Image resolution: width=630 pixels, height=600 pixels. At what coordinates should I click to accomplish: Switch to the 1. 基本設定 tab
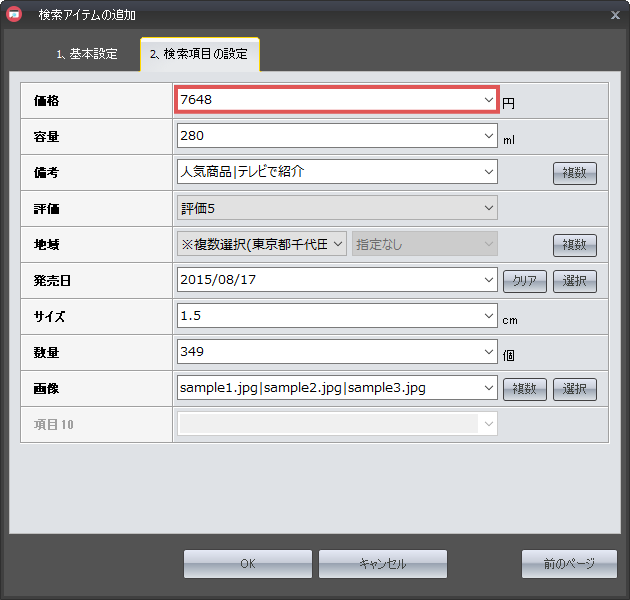coord(87,54)
